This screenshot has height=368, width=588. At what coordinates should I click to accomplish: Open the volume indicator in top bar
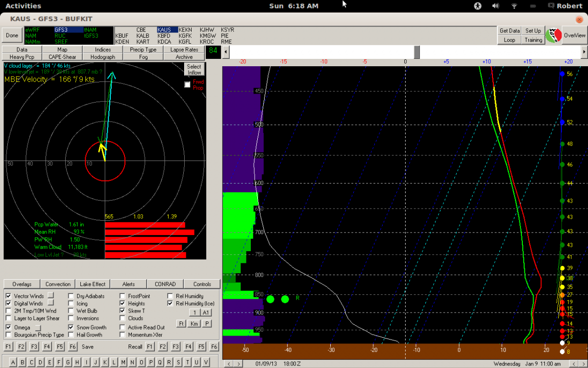coord(495,6)
